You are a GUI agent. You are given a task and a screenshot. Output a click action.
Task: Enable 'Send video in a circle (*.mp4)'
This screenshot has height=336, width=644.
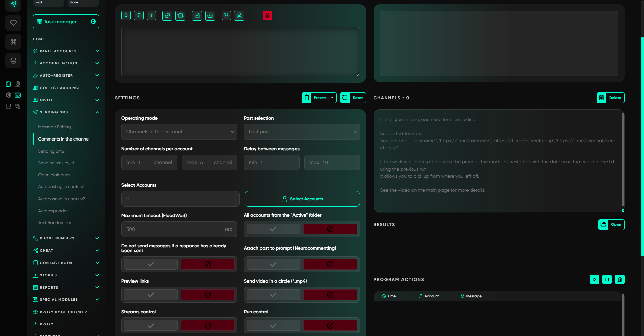[273, 294]
